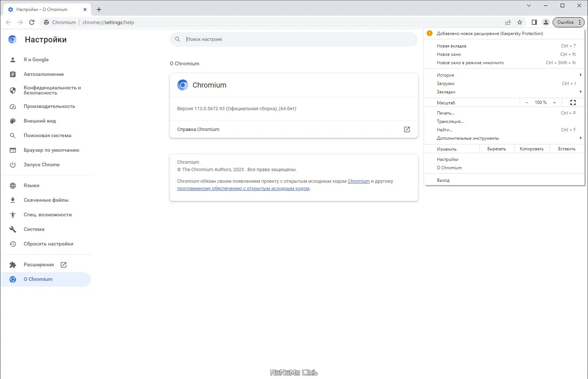Choose Новая вкладка from the menu
The image size is (588, 379).
point(504,46)
